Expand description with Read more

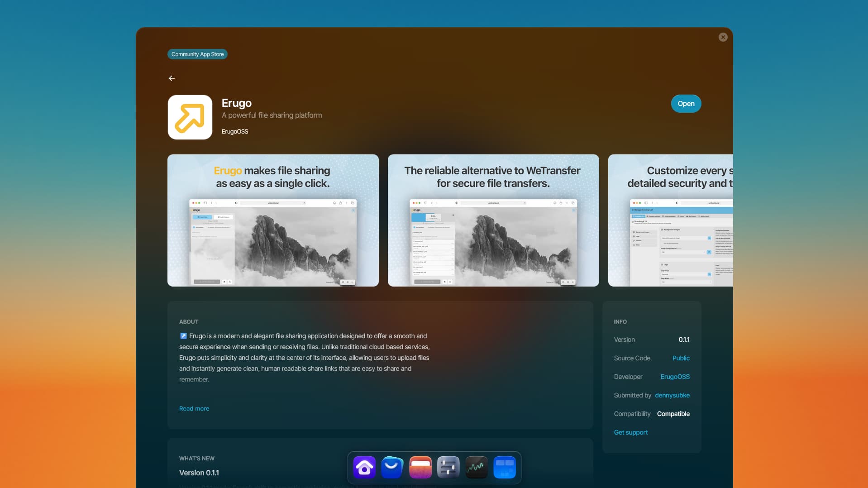pos(194,408)
